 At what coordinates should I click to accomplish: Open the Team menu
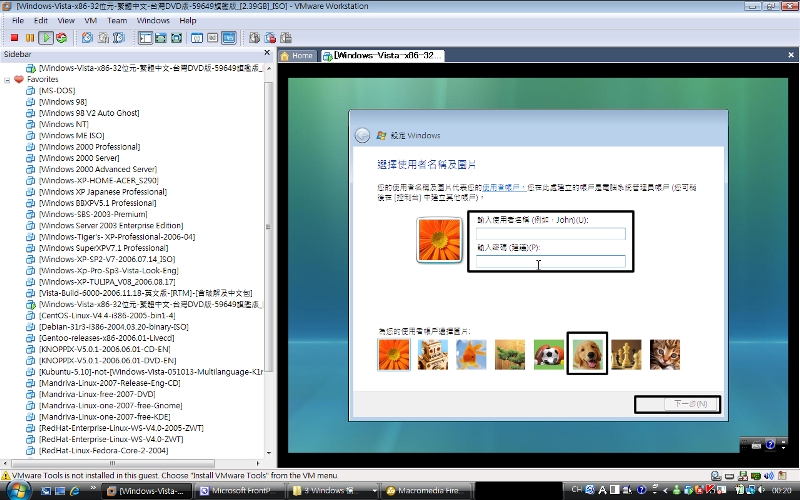point(117,20)
